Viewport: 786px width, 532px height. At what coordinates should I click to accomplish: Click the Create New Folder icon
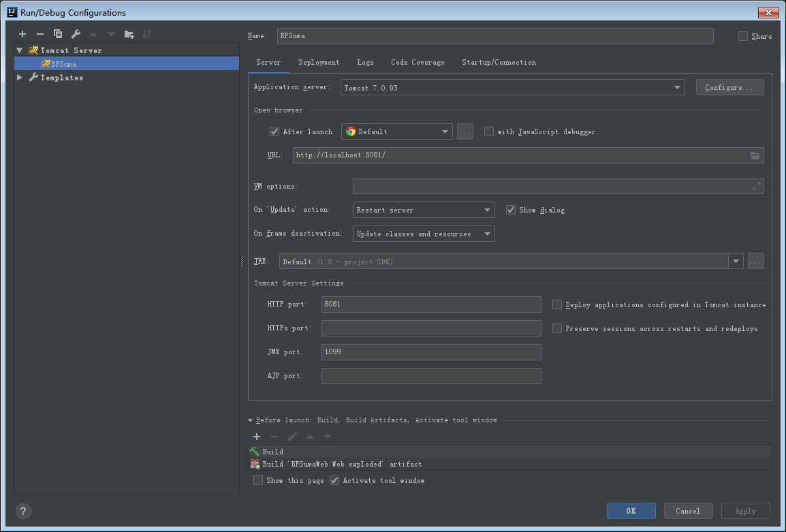tap(129, 34)
